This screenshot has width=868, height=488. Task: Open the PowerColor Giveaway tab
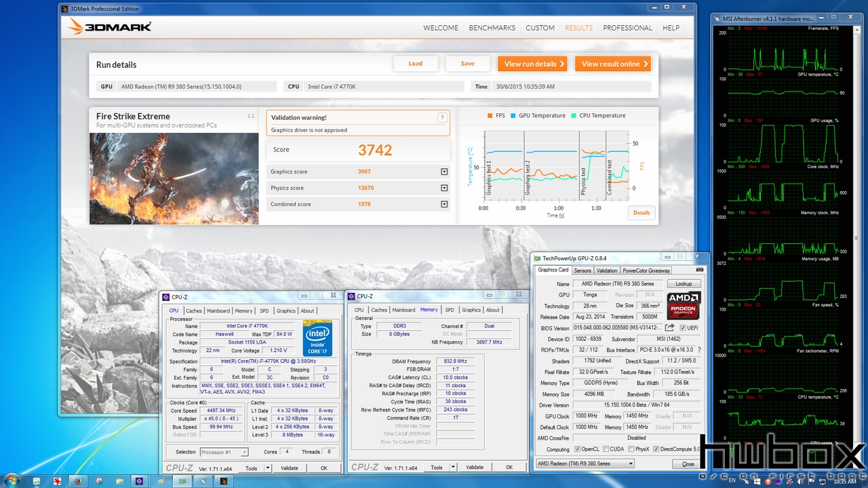646,270
